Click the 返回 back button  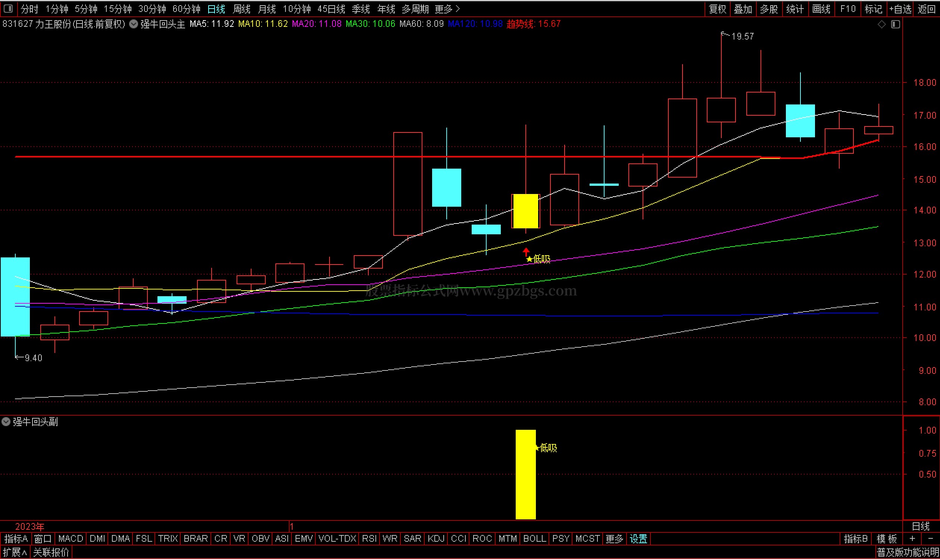pos(927,9)
